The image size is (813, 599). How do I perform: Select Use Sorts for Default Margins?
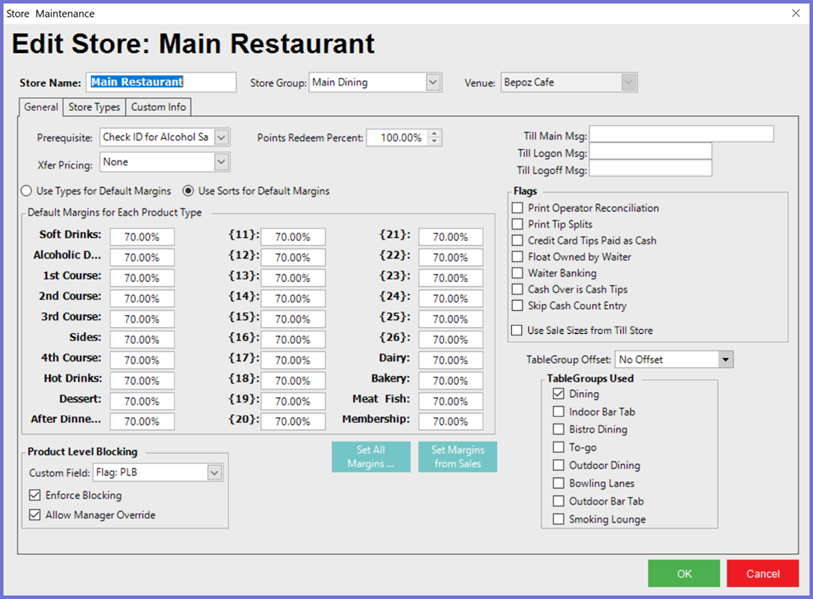point(187,190)
